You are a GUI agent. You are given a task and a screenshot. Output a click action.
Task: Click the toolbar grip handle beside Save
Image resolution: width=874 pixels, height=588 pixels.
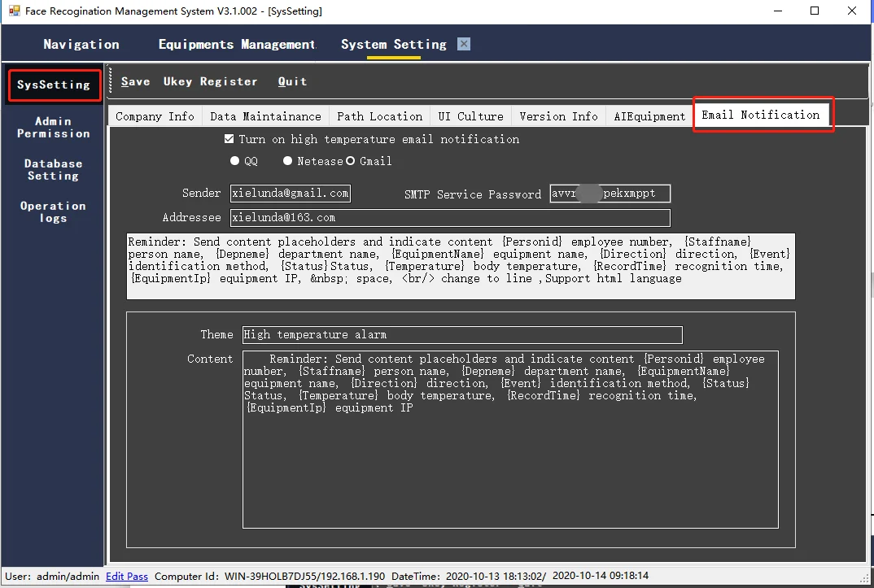[111, 81]
